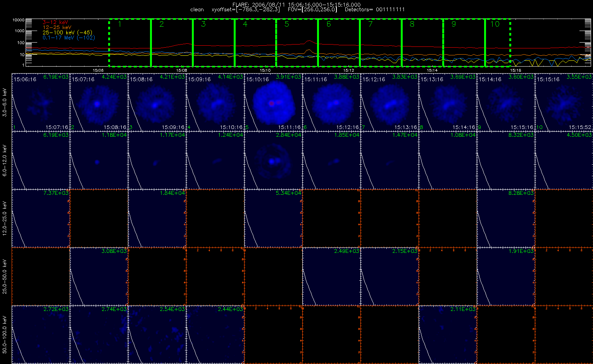Click the red light-curve peak in interval 5
The height and width of the screenshot is (364, 593).
pos(309,40)
